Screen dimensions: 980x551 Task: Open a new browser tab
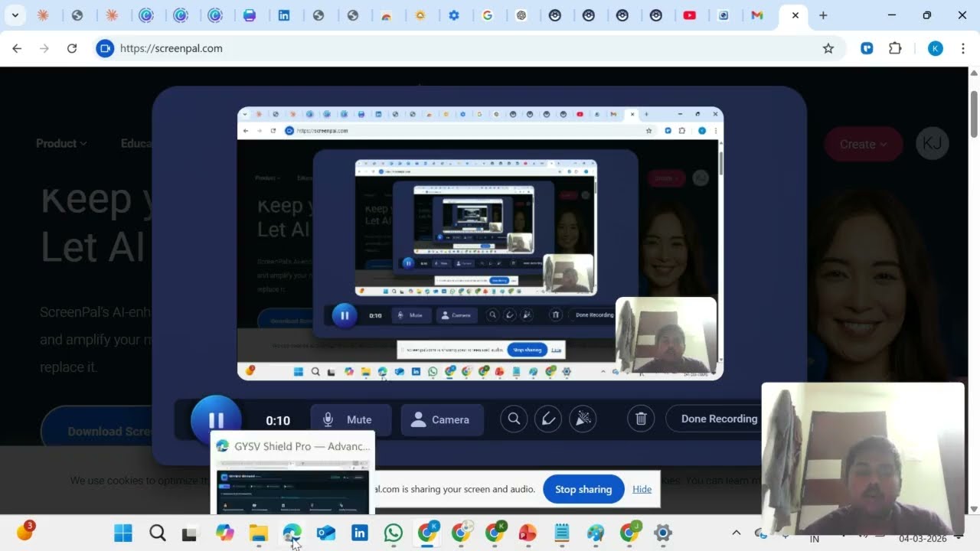pyautogui.click(x=823, y=15)
